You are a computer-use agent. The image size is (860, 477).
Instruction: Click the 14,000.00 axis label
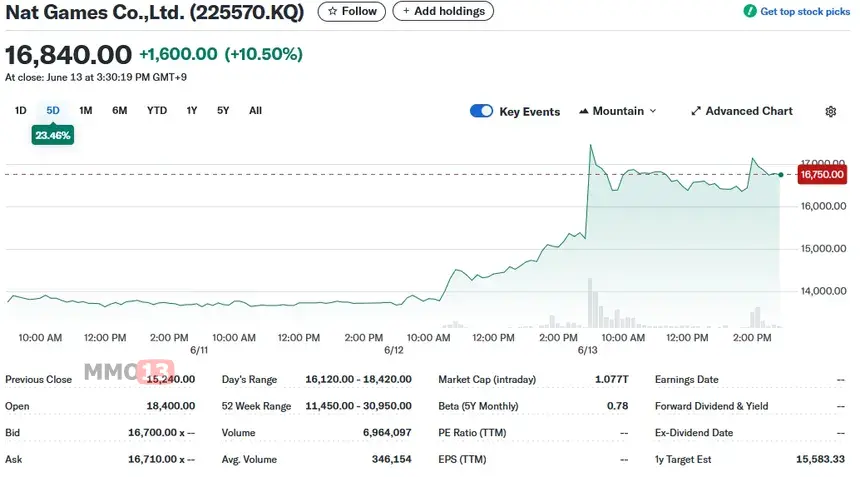tap(823, 291)
